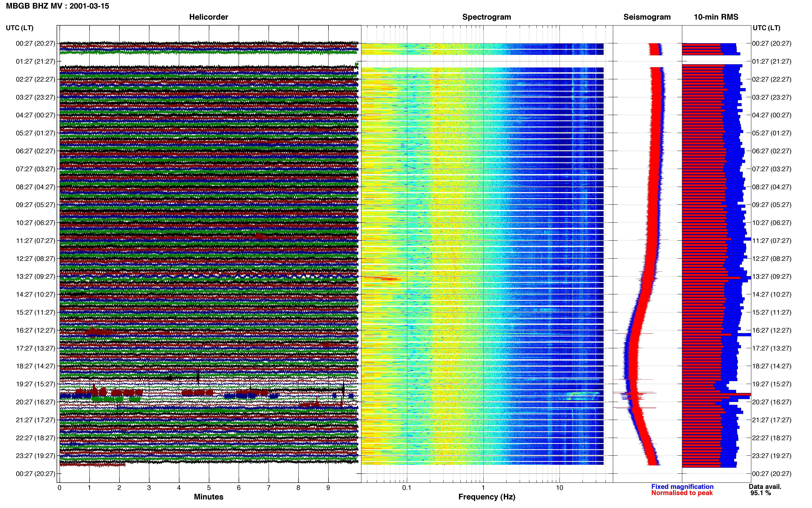Select right time label '02:27 (22:27)'
Screen dimensions: 812x508
(x=771, y=80)
